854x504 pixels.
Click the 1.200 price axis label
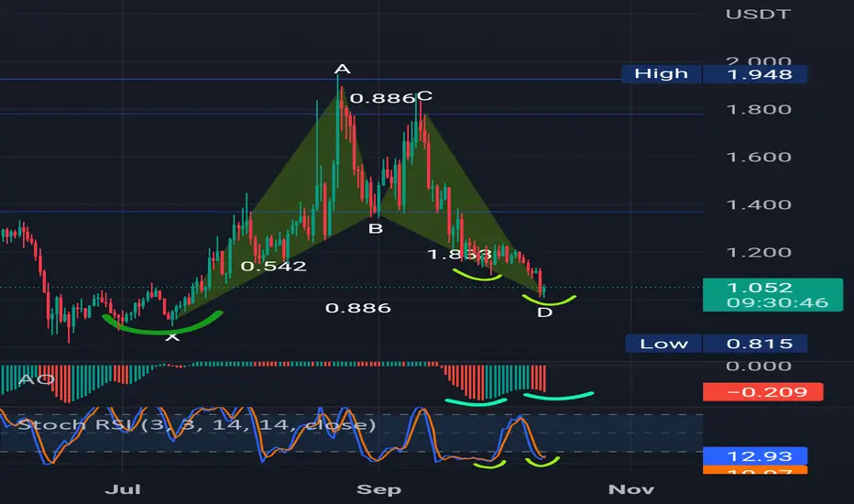pos(759,252)
